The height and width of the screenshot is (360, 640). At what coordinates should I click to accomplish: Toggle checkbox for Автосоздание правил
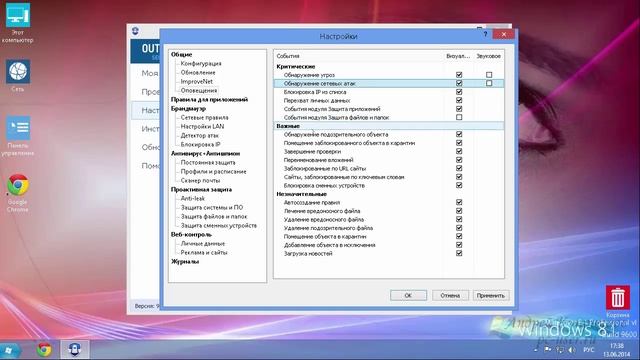click(x=459, y=202)
